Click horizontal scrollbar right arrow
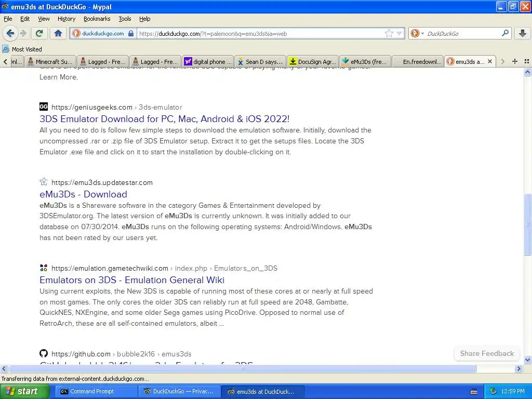 click(519, 368)
